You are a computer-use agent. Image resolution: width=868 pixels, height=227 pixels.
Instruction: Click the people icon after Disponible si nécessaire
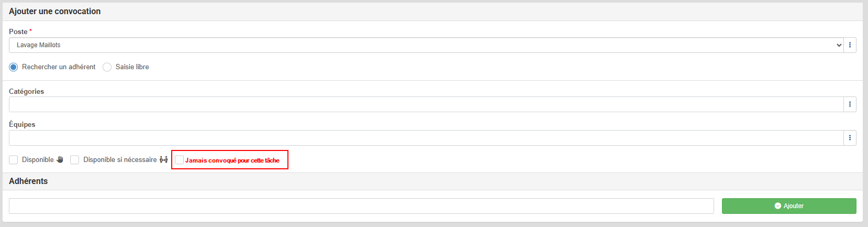pyautogui.click(x=164, y=160)
